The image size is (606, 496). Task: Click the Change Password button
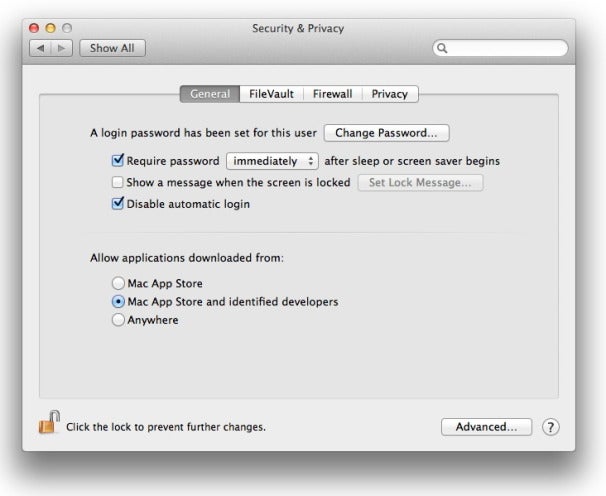(386, 133)
